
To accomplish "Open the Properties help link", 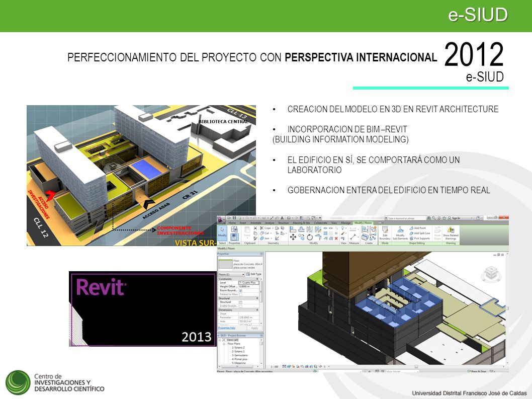I will (227, 328).
